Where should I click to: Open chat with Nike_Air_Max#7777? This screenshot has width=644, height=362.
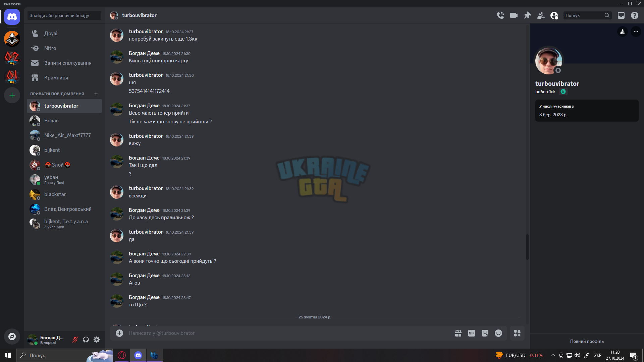64,135
